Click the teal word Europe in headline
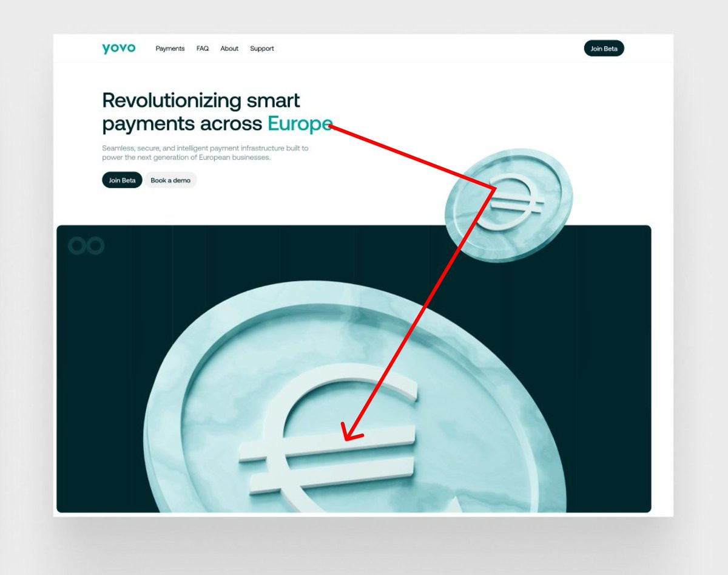This screenshot has width=728, height=575. (x=300, y=124)
